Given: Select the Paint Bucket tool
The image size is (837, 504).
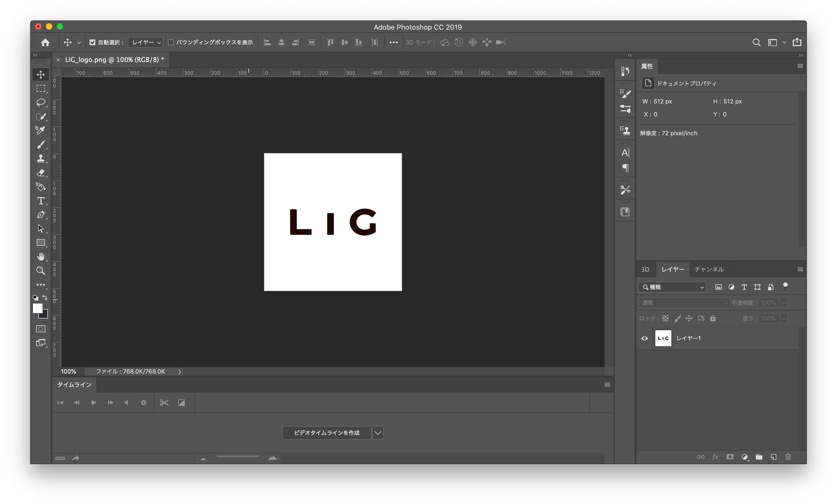Looking at the screenshot, I should [41, 187].
